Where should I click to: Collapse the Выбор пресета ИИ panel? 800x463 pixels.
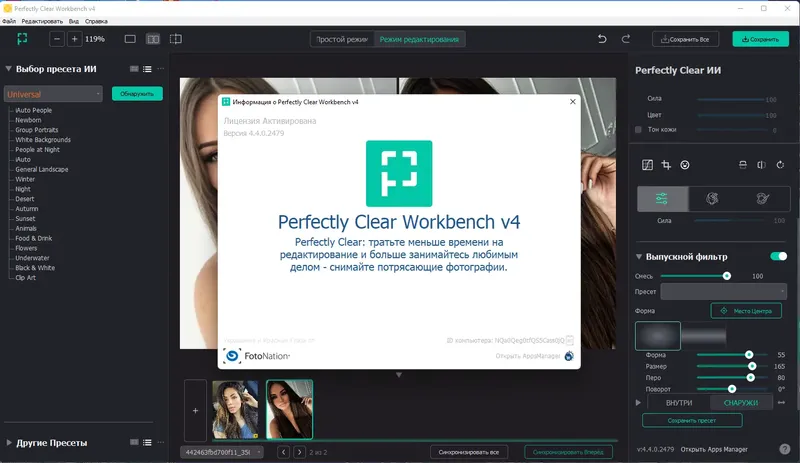pos(9,68)
